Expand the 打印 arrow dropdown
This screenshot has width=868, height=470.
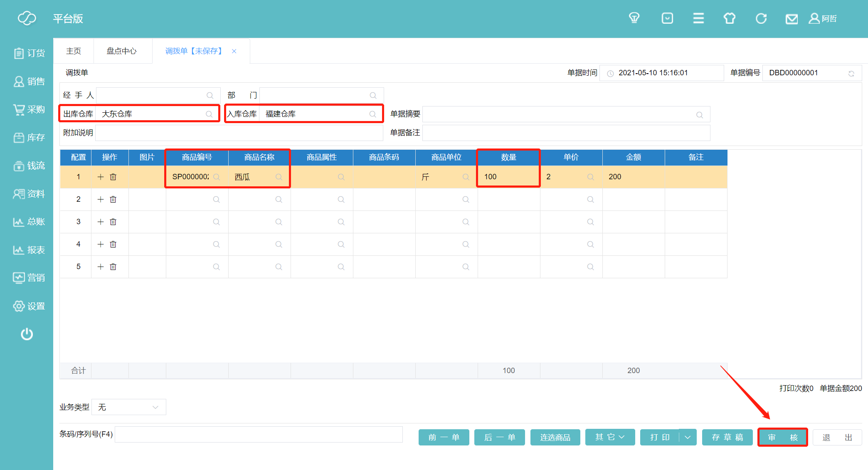pos(688,437)
